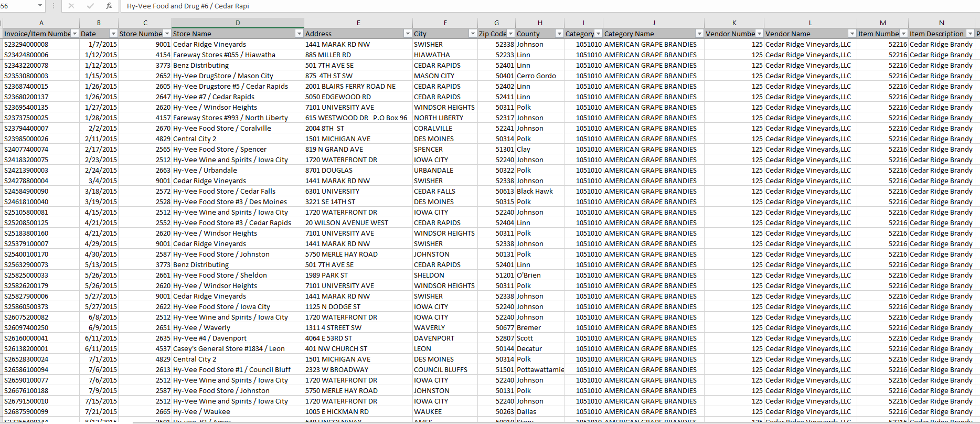Open the Store Name filter dropdown

[x=299, y=34]
